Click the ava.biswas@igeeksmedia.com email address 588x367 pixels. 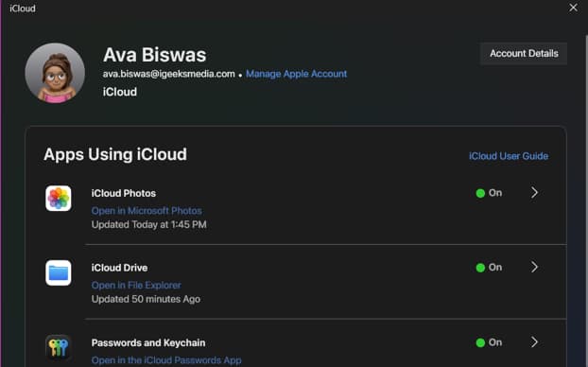click(169, 74)
